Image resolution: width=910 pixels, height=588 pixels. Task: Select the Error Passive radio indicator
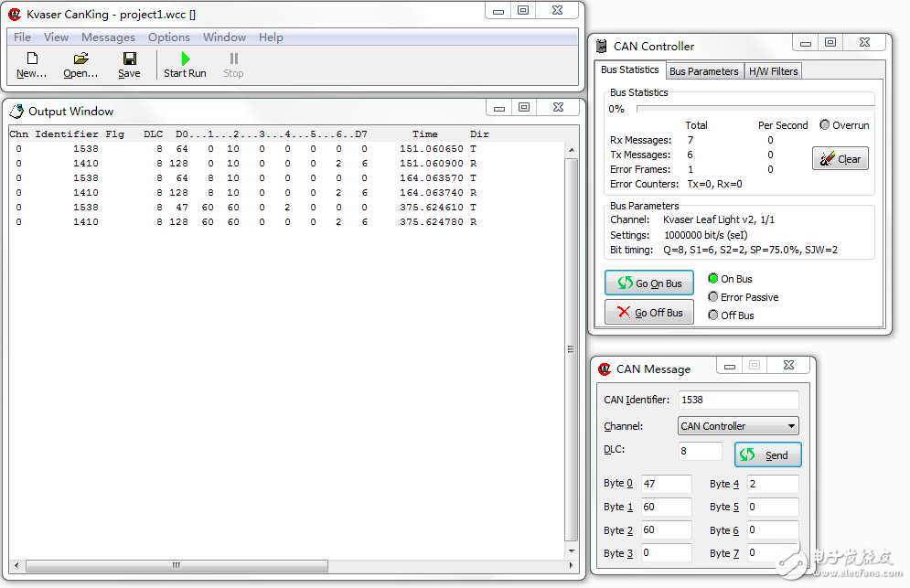coord(713,297)
